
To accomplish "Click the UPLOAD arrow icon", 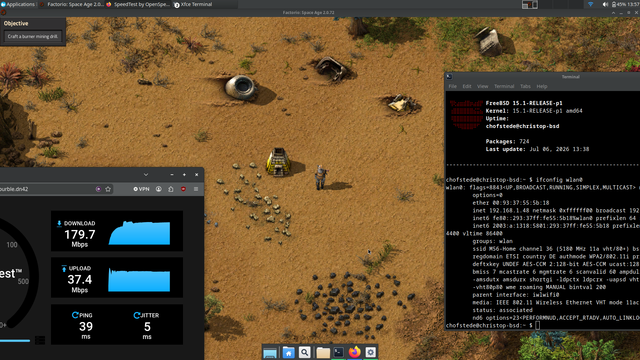I will tap(64, 268).
